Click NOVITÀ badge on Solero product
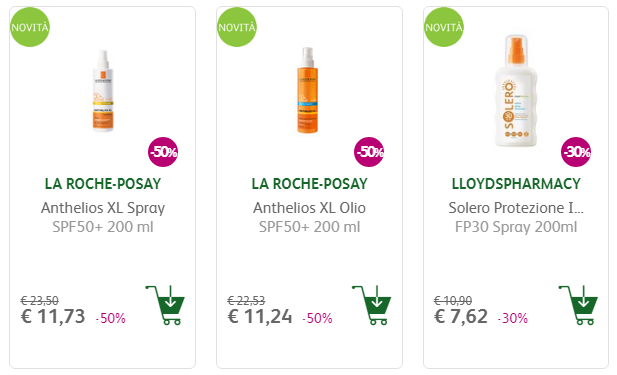This screenshot has height=375, width=617. tap(444, 27)
